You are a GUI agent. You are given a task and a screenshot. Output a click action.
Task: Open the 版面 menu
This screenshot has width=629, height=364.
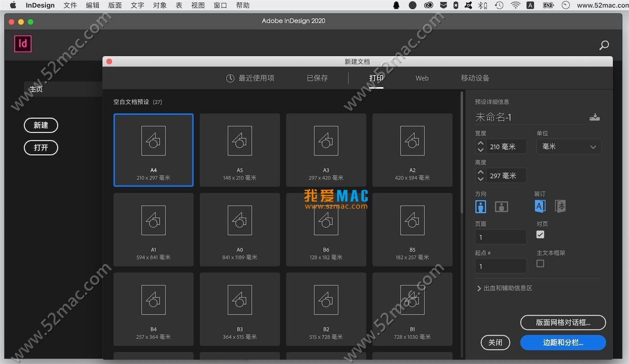(115, 5)
